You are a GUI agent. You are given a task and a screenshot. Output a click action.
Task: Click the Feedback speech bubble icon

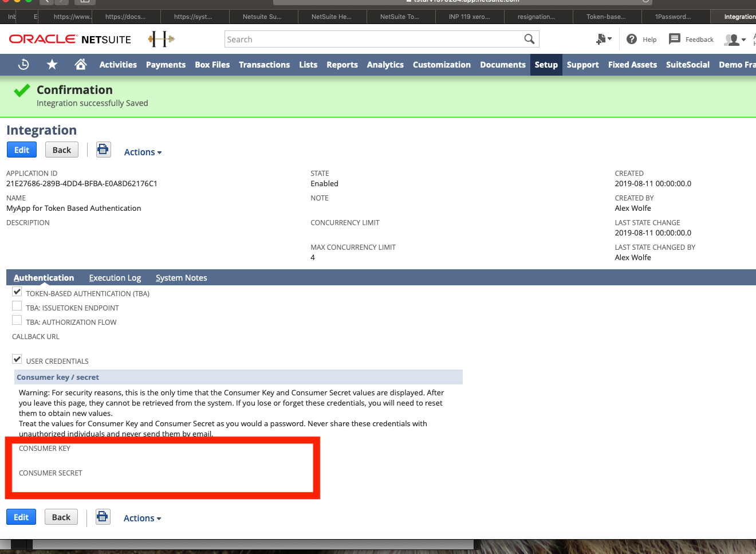coord(675,39)
